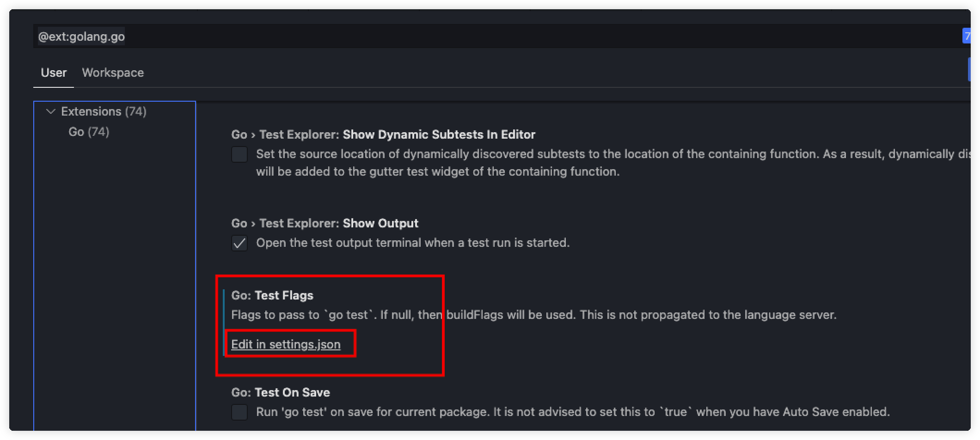Switch to the Workspace settings tab
This screenshot has height=440, width=980.
pyautogui.click(x=113, y=73)
